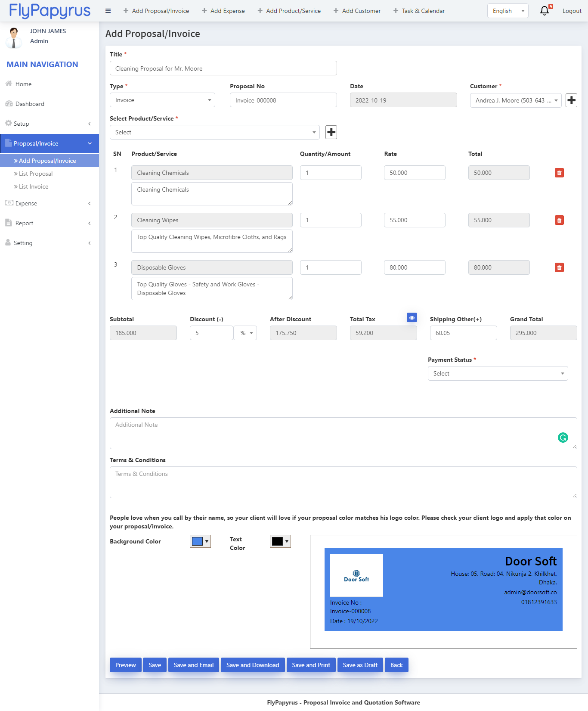This screenshot has width=588, height=711.
Task: Open the Type dropdown showing Invoice
Action: pos(162,100)
